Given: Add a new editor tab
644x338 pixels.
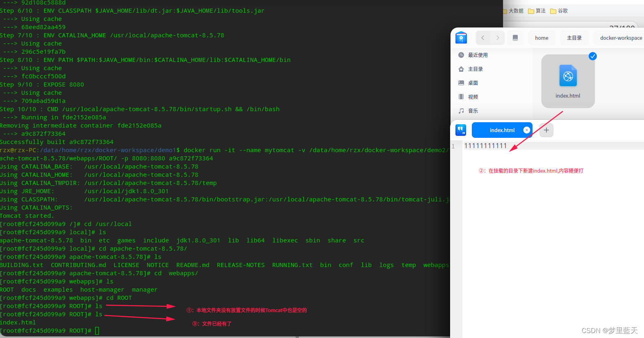Looking at the screenshot, I should (x=546, y=130).
